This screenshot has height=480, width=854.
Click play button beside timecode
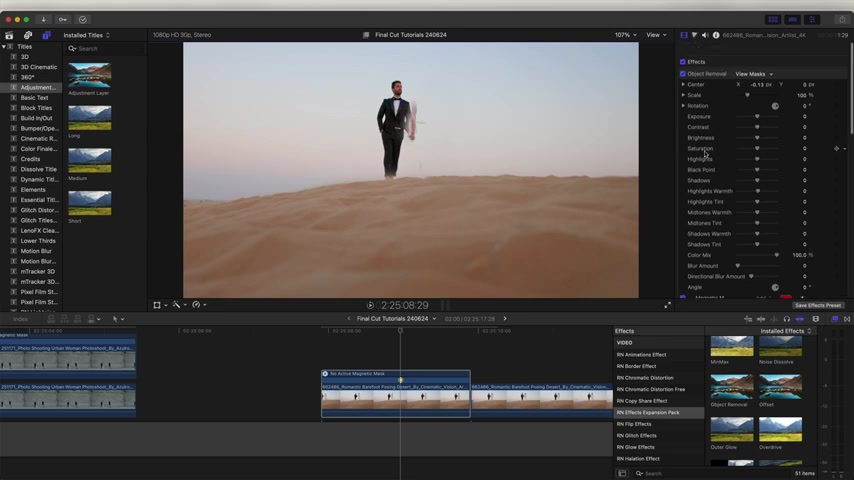[x=370, y=306]
